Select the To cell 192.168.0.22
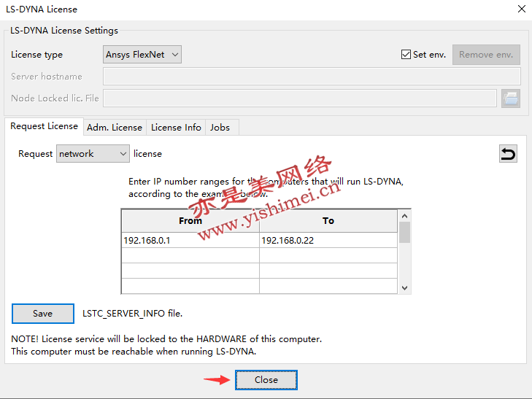 328,241
